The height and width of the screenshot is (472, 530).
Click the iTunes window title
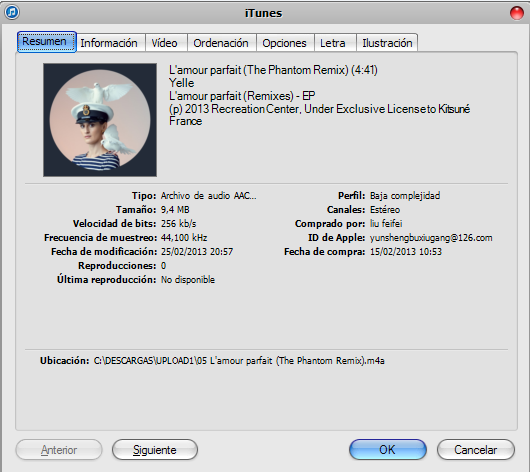[x=263, y=13]
